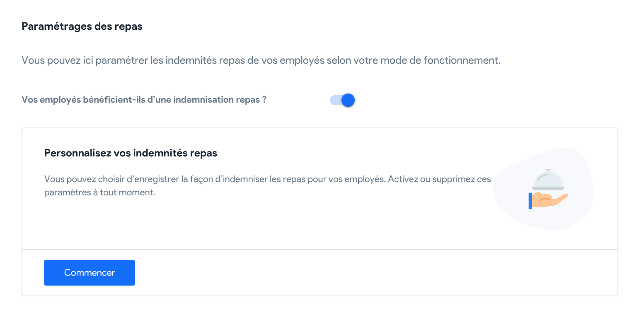644x322 pixels.
Task: Click the blue sleeve cuff of the hand
Action: pyautogui.click(x=530, y=201)
